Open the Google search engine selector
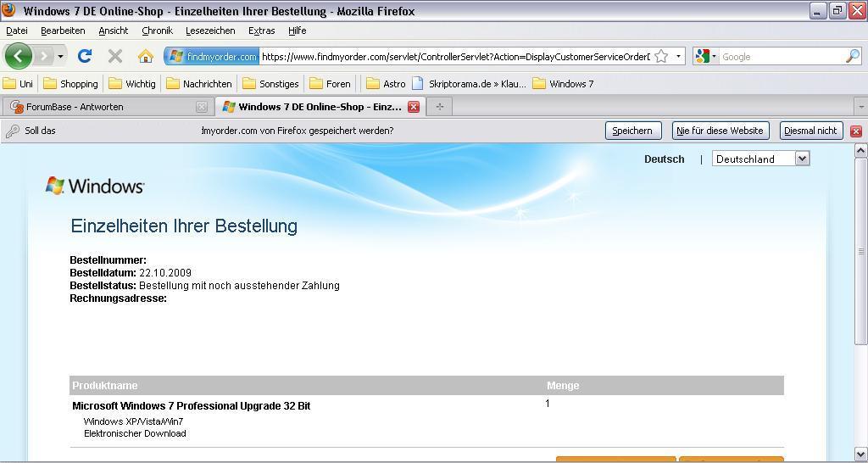This screenshot has height=463, width=868. click(x=706, y=57)
